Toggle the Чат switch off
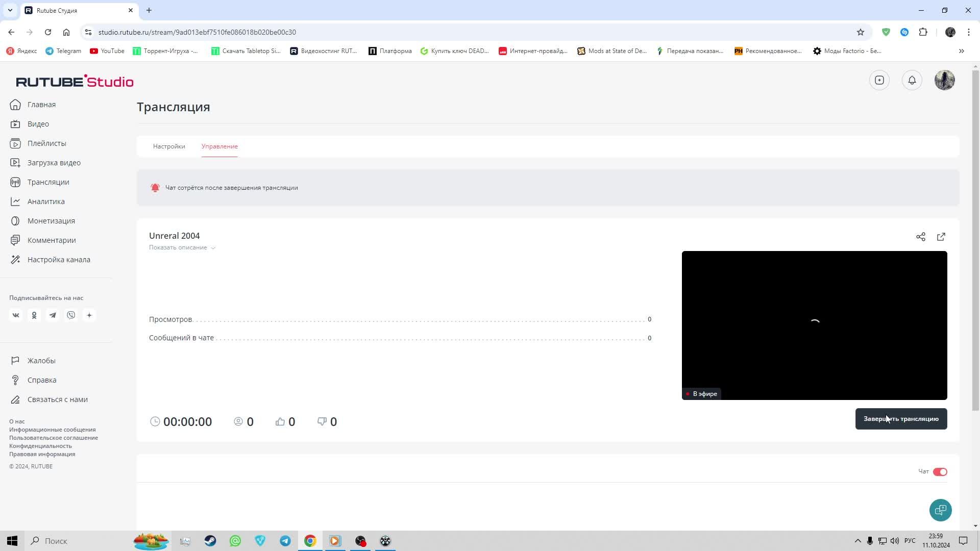 [940, 472]
